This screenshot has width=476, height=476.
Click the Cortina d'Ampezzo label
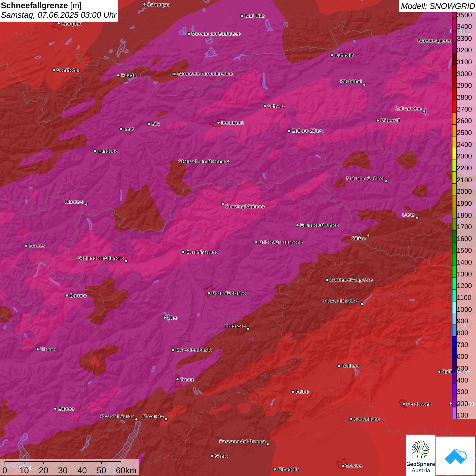[351, 280]
